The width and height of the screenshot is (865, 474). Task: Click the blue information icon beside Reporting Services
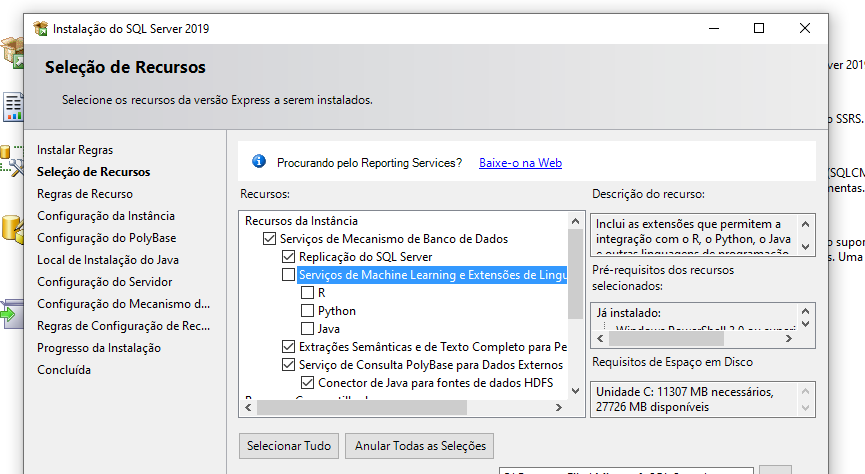(x=259, y=161)
